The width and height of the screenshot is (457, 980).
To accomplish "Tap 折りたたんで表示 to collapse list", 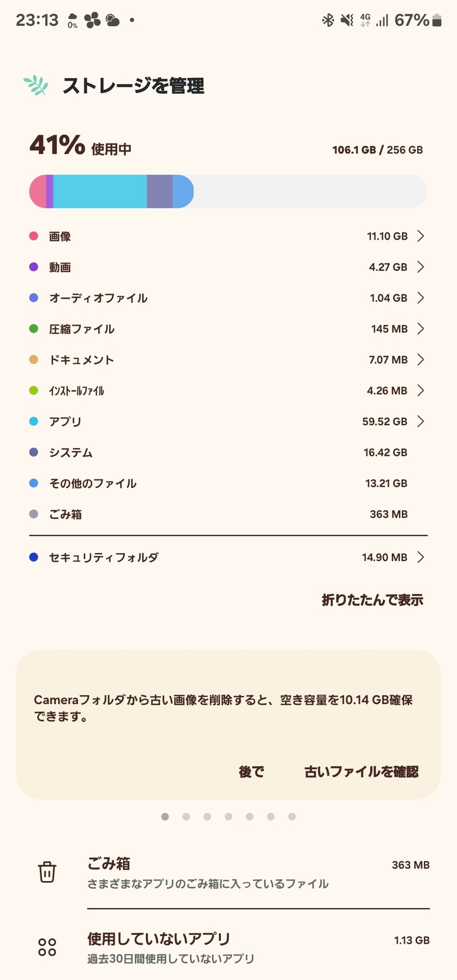I will click(x=372, y=600).
